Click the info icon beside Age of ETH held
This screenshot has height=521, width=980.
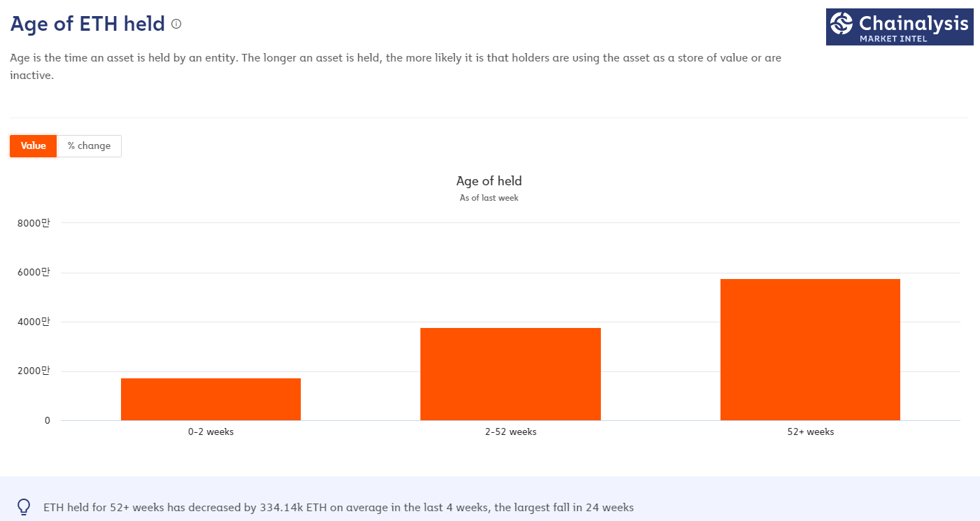[176, 24]
